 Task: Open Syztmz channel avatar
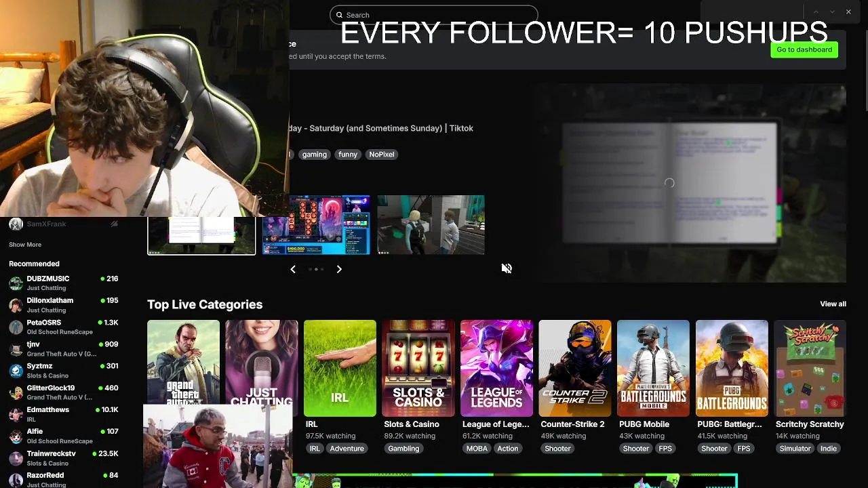16,371
